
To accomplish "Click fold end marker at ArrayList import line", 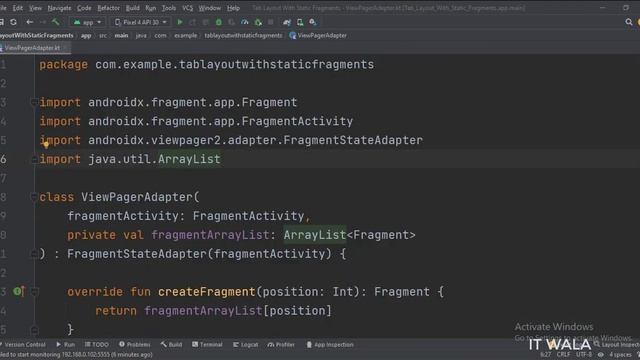I will coord(34,159).
